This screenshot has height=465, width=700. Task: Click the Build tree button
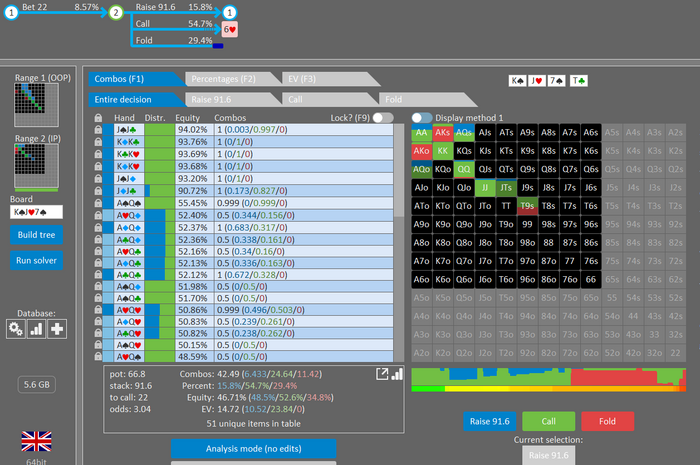click(36, 235)
